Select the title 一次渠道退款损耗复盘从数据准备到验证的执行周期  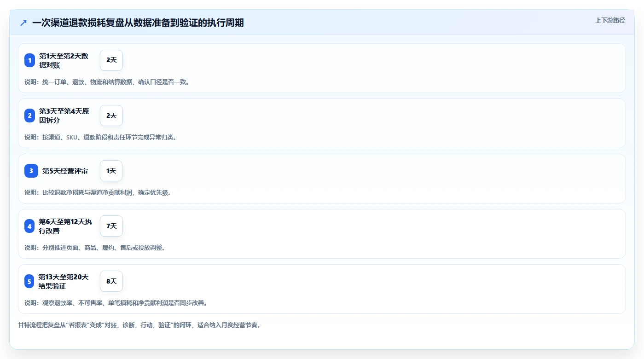[138, 23]
